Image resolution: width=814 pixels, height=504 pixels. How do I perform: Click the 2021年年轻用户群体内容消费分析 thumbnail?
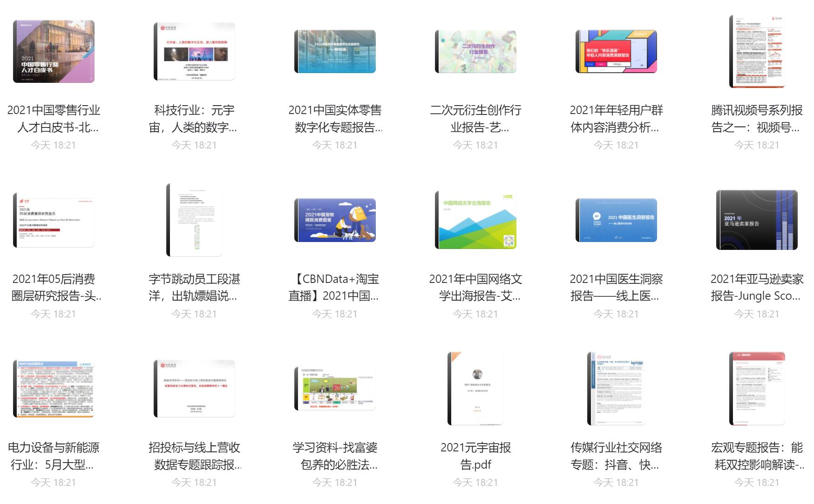[x=616, y=52]
